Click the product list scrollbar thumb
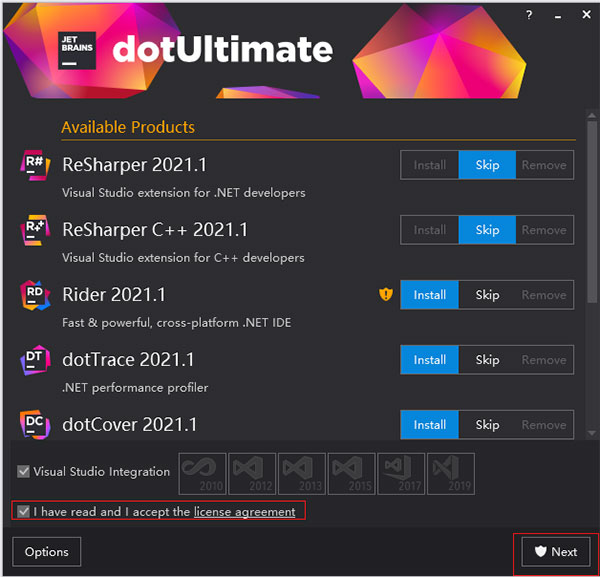The width and height of the screenshot is (600, 577). click(x=592, y=212)
